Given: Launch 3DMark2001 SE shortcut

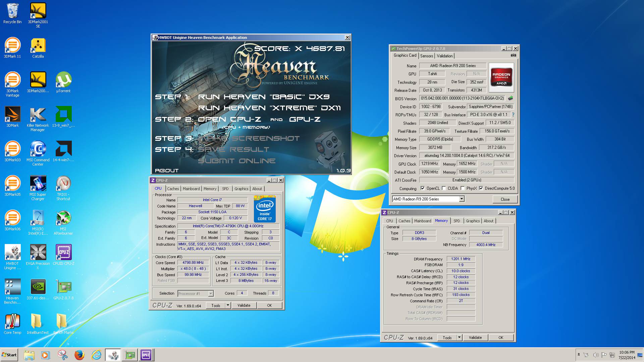Looking at the screenshot, I should click(x=38, y=15).
